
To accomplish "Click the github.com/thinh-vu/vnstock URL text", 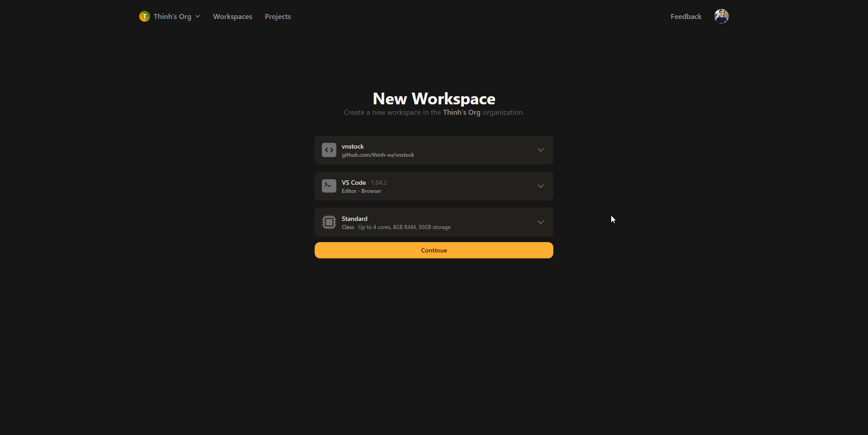I will click(x=377, y=155).
